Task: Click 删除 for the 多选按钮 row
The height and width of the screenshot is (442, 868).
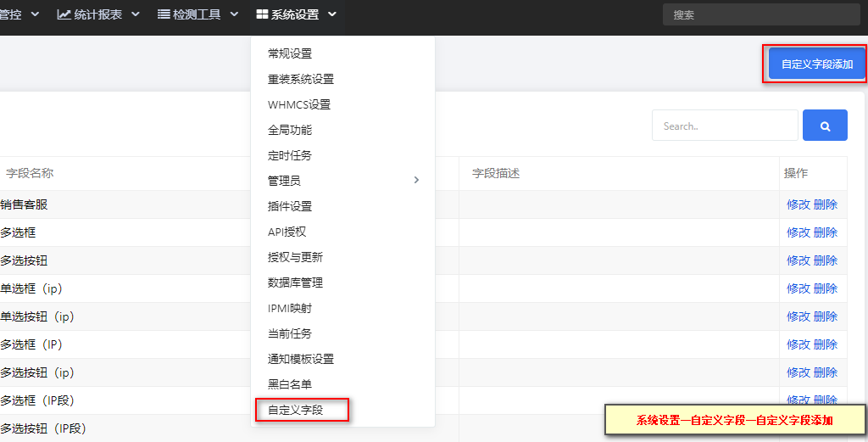Action: pos(826,260)
